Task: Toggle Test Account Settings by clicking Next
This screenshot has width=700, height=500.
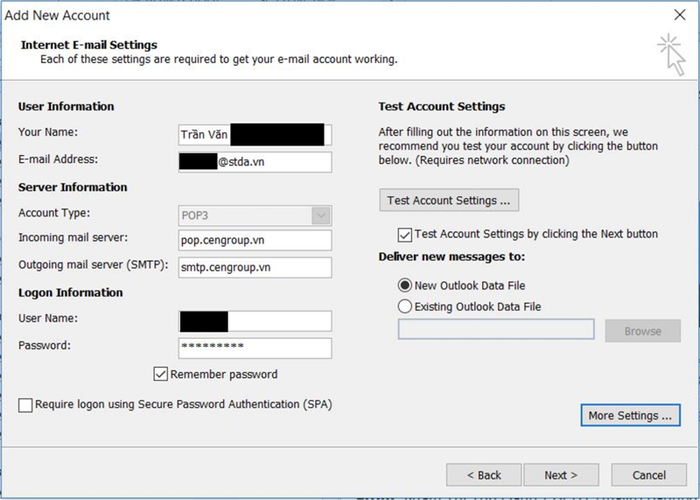Action: click(x=404, y=234)
